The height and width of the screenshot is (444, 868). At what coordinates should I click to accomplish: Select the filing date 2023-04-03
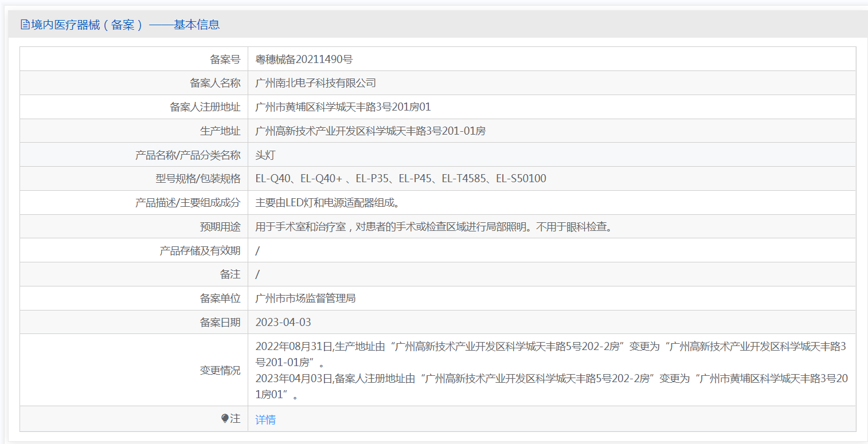283,322
